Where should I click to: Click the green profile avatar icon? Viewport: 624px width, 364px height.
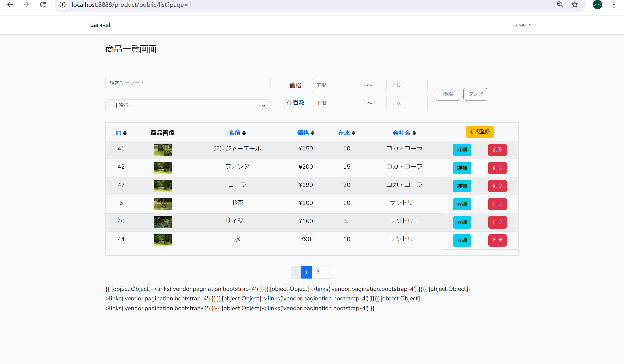coord(597,5)
